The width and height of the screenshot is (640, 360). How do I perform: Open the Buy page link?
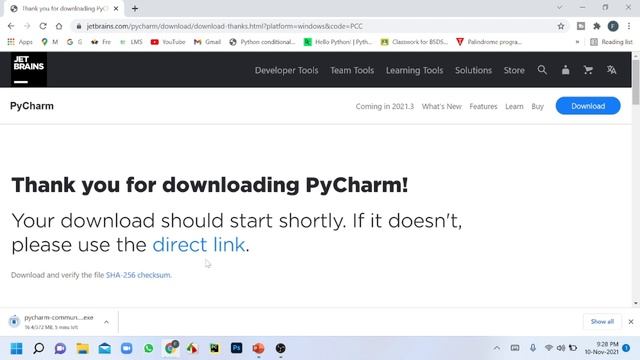coord(538,107)
